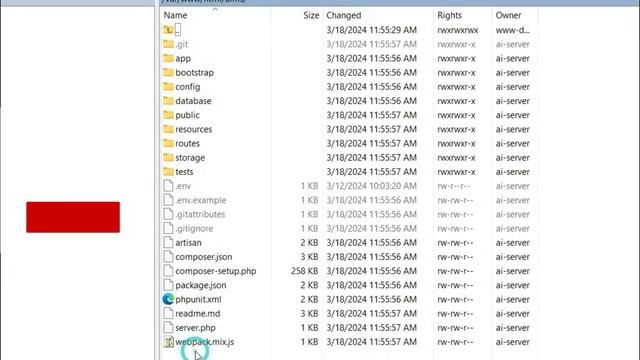Sort files by Rights column header
This screenshot has width=640, height=360.
point(449,16)
